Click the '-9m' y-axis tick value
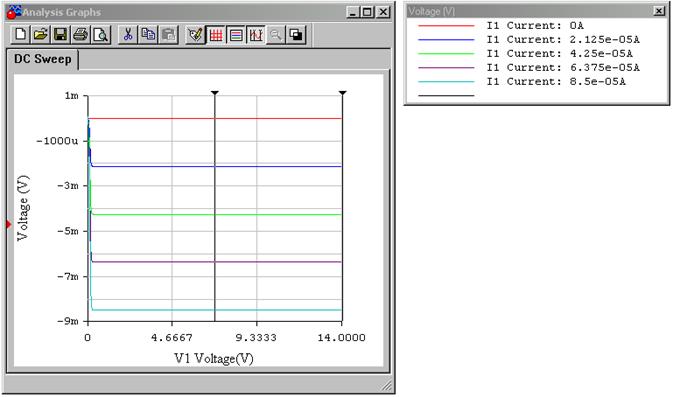The image size is (673, 397). click(68, 321)
